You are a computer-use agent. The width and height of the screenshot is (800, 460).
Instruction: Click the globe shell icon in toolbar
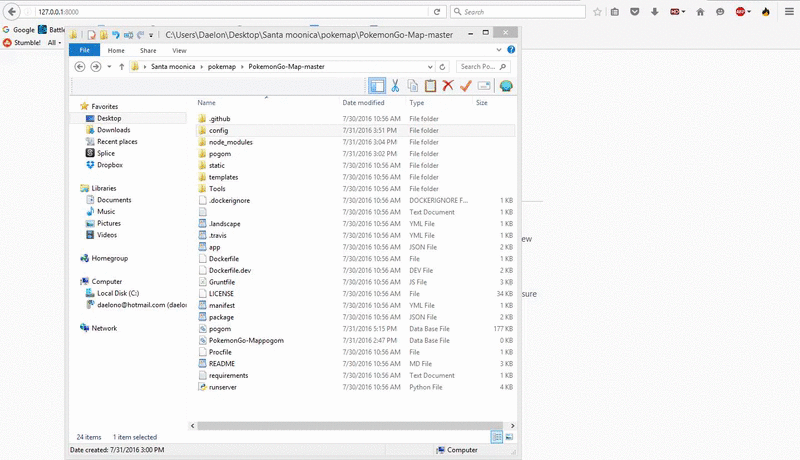[506, 86]
